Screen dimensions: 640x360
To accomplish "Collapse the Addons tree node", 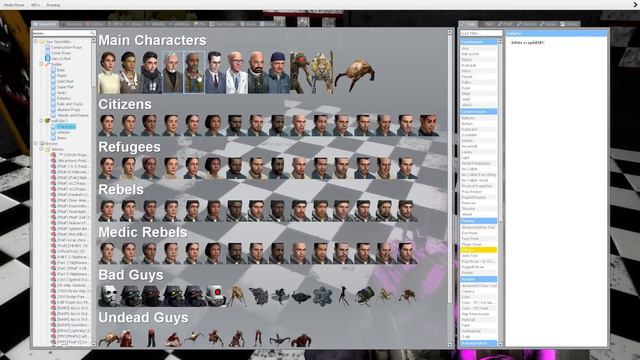I will [x=41, y=149].
